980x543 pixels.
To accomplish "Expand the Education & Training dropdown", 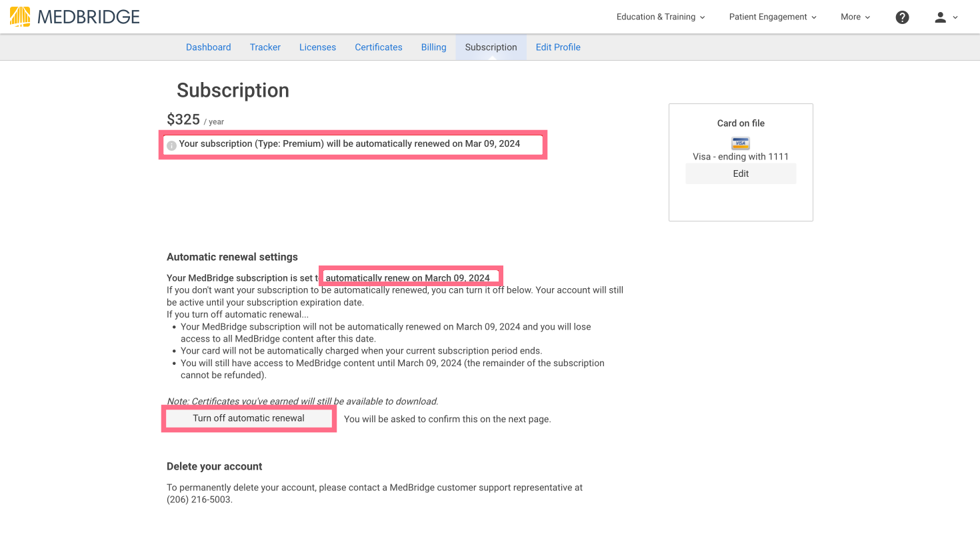I will [661, 17].
